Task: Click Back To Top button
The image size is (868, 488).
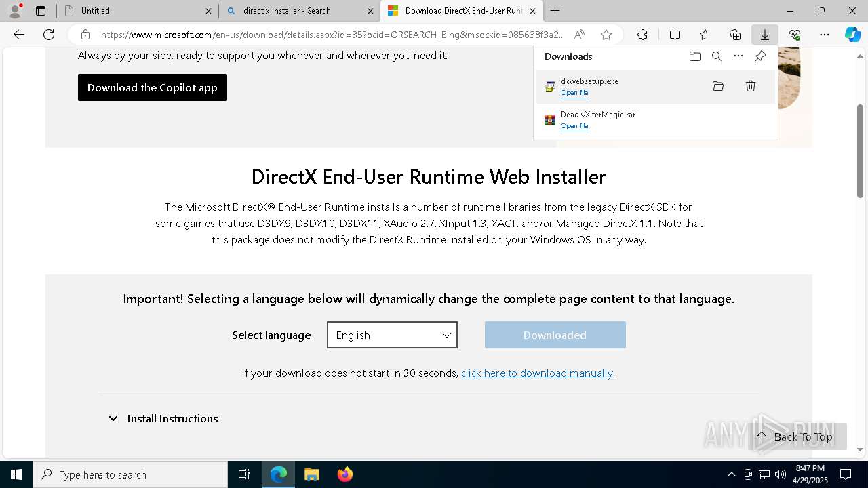Action: [x=797, y=436]
